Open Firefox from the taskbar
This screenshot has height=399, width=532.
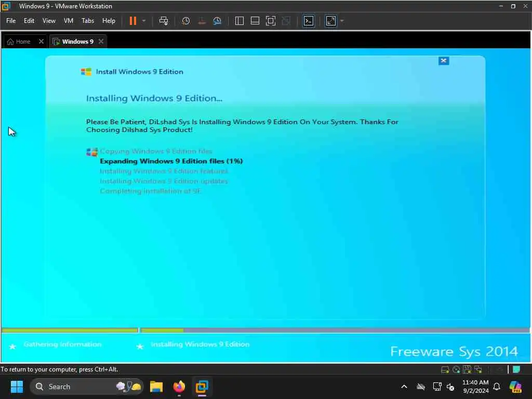[179, 387]
